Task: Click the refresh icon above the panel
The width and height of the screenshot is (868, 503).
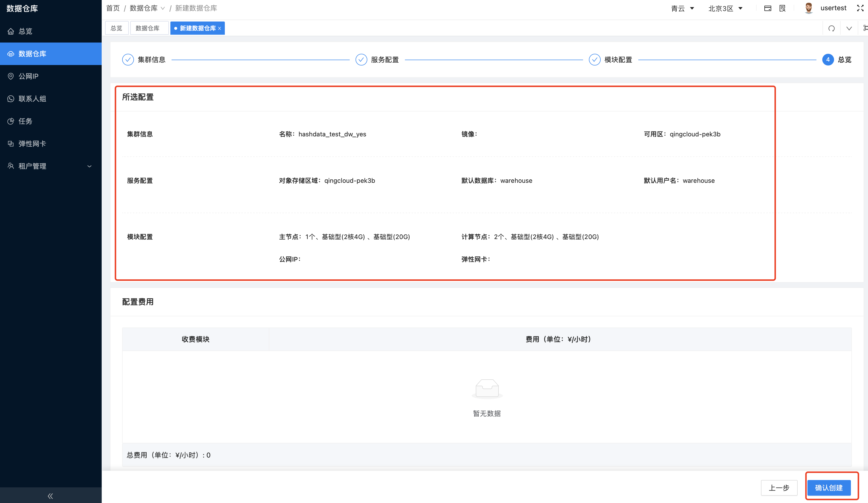Action: click(x=832, y=28)
